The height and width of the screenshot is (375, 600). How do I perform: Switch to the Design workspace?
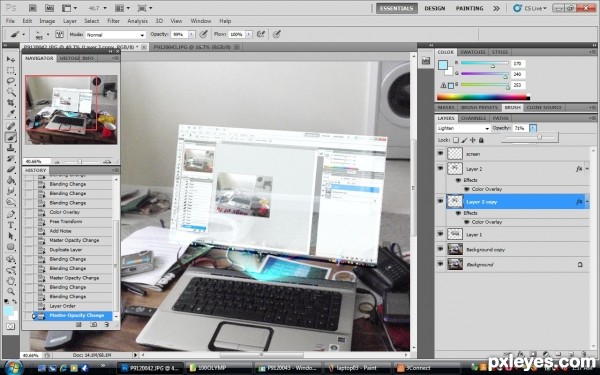click(435, 8)
